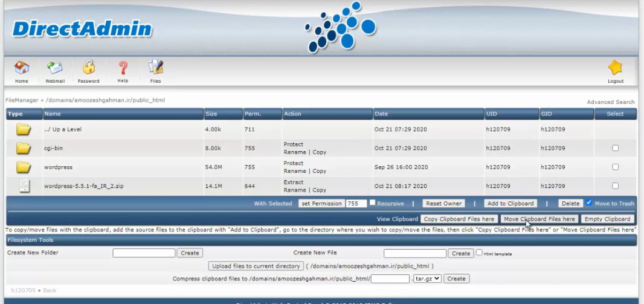Click Rename for wordpress folder
The width and height of the screenshot is (644, 304).
tap(294, 171)
